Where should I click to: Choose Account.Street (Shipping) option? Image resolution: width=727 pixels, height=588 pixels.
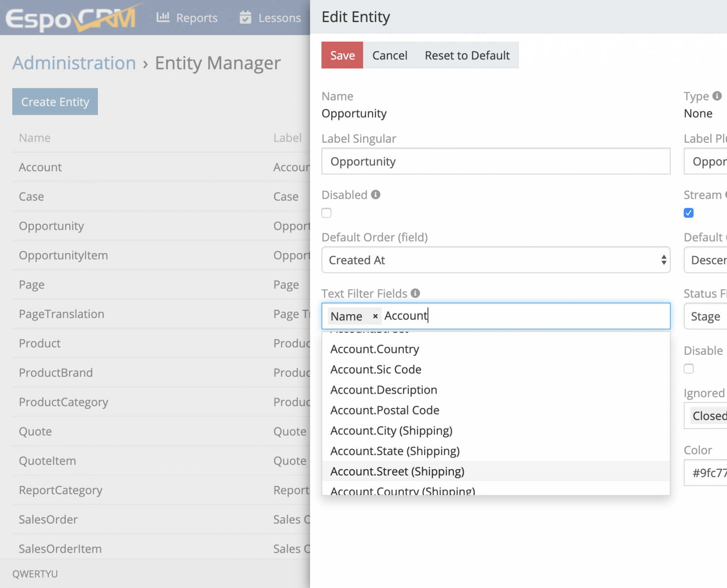(397, 472)
